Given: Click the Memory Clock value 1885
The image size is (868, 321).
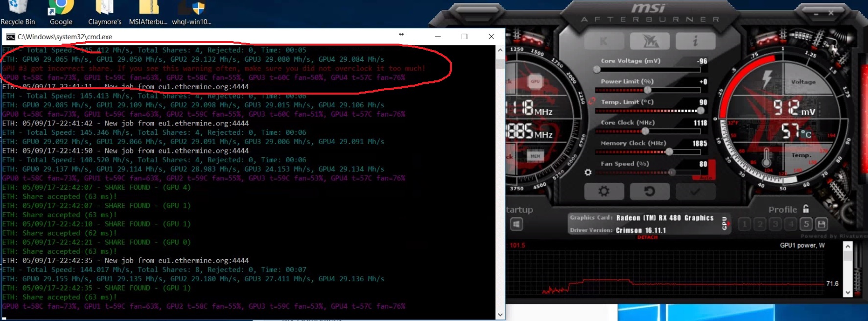Looking at the screenshot, I should (700, 144).
